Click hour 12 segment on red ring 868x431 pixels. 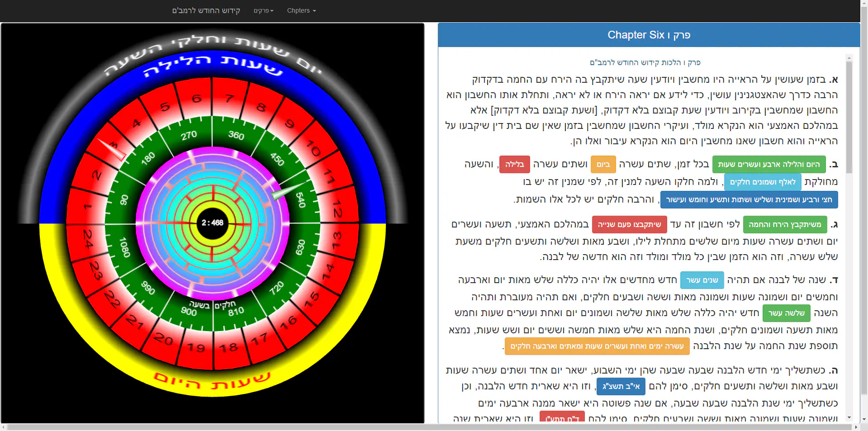(338, 208)
